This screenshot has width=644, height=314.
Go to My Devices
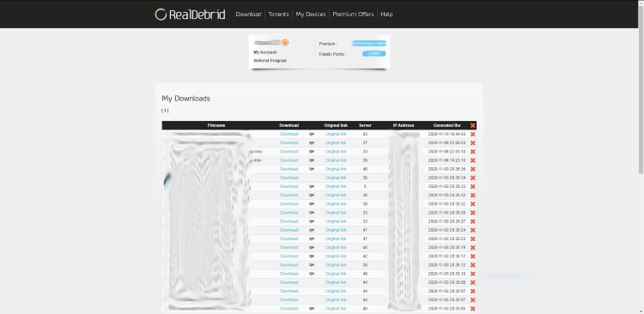point(311,15)
